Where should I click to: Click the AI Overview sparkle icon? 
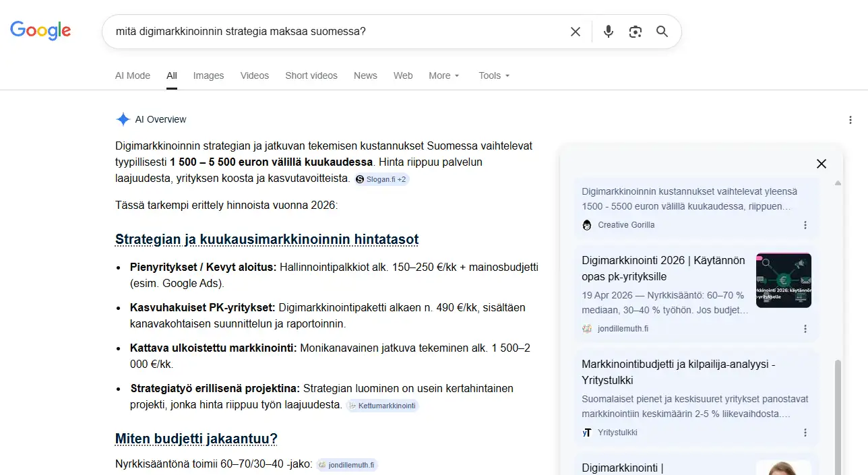(x=123, y=119)
